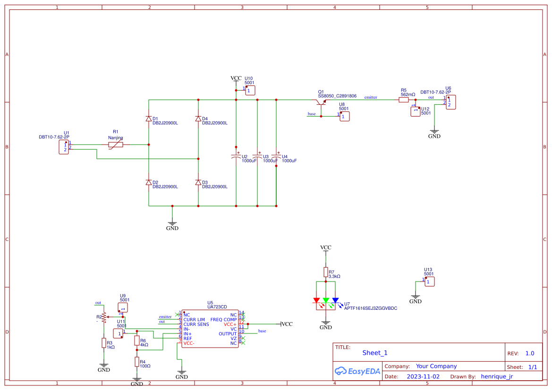Click the GND symbol below the bridge rectifier

coord(172,222)
